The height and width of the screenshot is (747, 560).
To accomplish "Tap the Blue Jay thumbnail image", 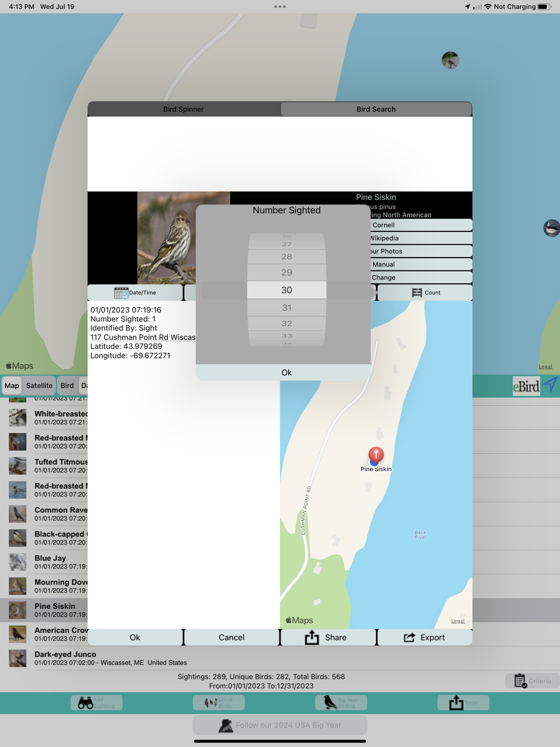I will point(17,562).
